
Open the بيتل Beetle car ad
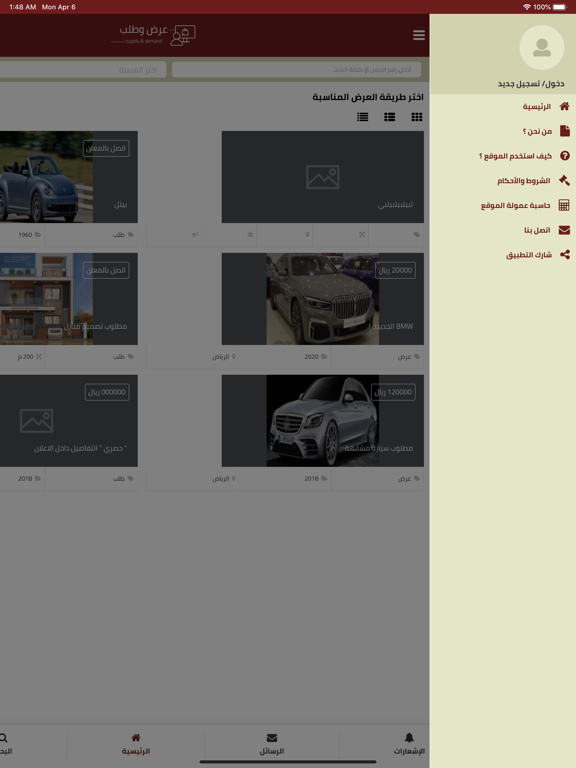click(x=69, y=177)
